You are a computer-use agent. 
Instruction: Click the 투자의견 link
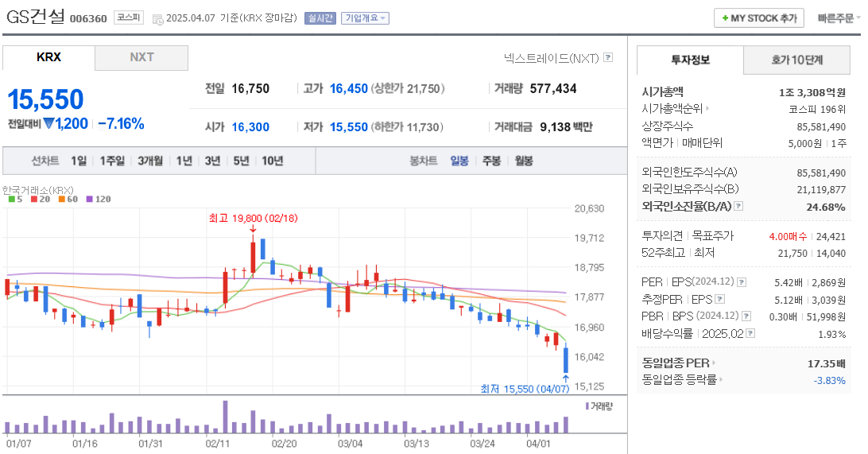click(x=662, y=236)
